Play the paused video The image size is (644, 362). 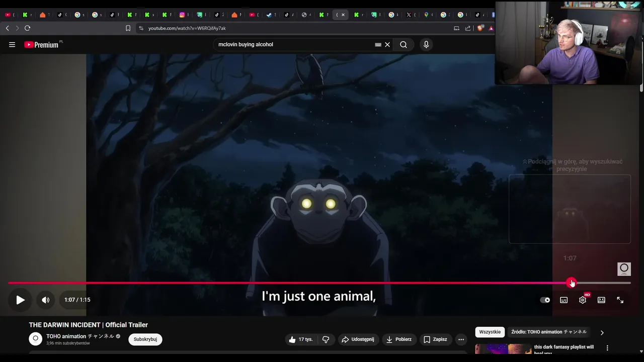(x=20, y=300)
